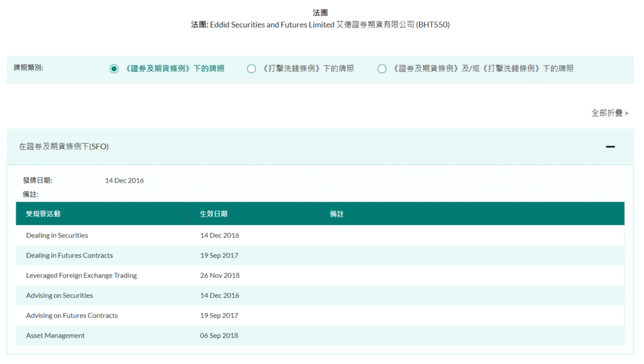Select the Advising on Securities row

click(59, 296)
